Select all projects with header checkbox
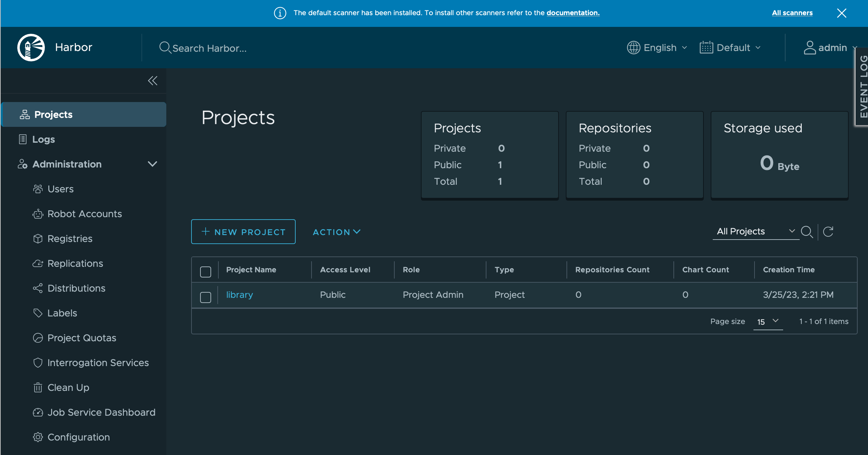The width and height of the screenshot is (868, 455). 206,272
